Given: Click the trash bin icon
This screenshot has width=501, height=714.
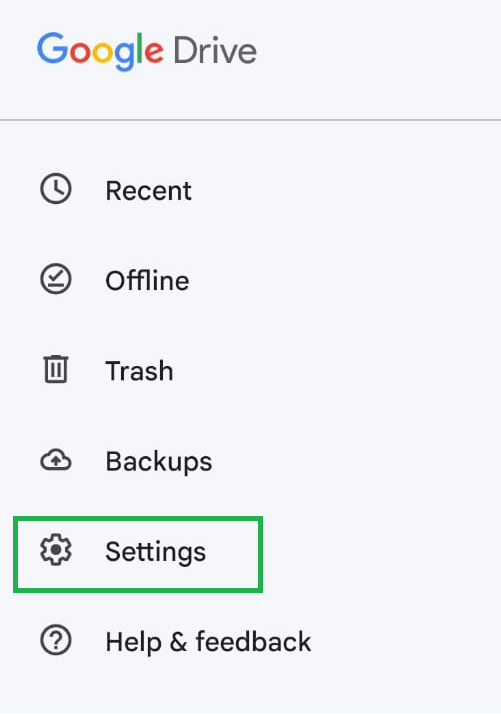Looking at the screenshot, I should [56, 369].
